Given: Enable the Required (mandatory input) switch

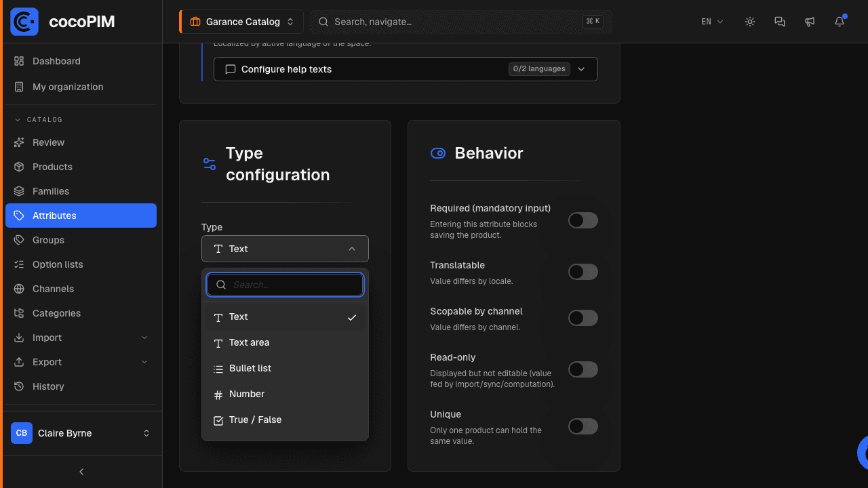Looking at the screenshot, I should point(583,220).
